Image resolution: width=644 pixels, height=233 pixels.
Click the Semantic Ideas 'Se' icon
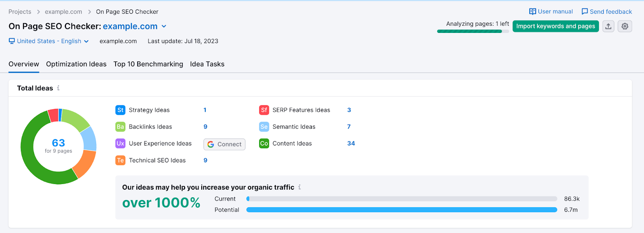coord(264,127)
